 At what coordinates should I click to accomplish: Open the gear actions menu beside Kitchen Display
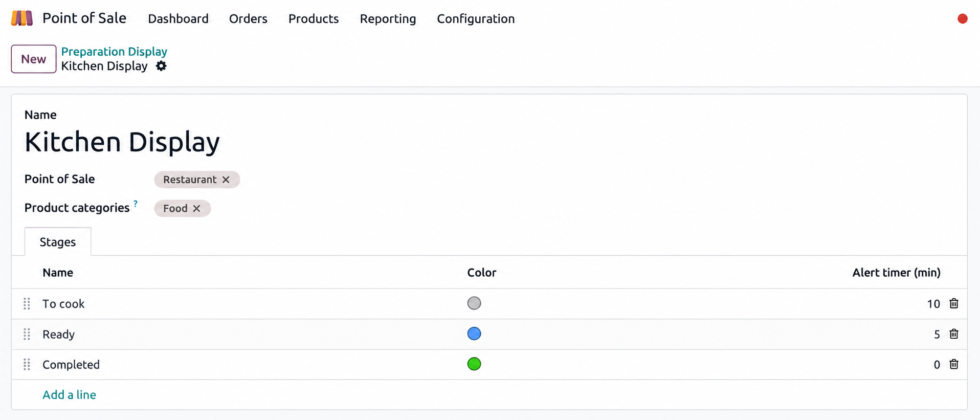click(161, 66)
